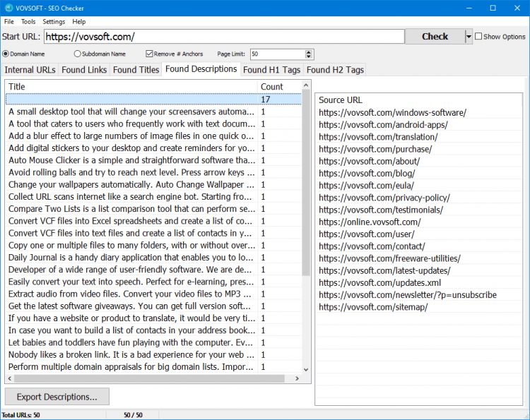Viewport: 530px width, 420px height.
Task: Decrease the Page Limit with down arrow
Action: [x=308, y=56]
